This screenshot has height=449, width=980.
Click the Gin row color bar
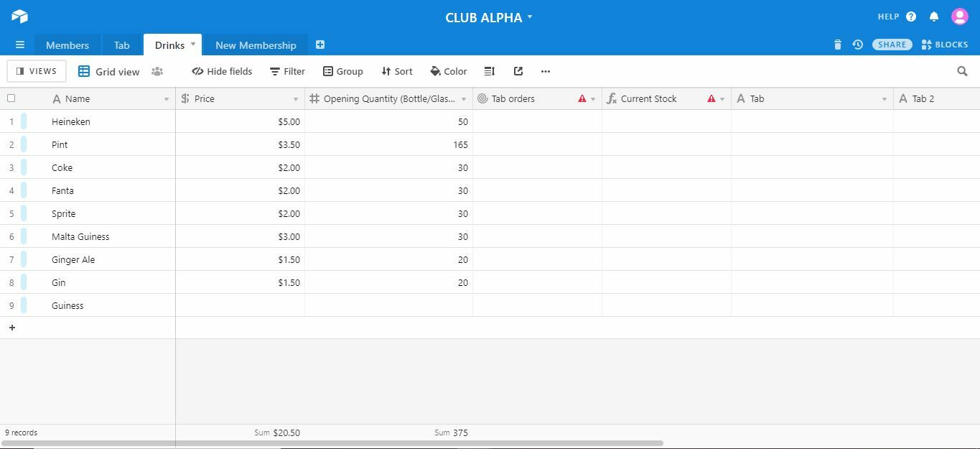24,282
